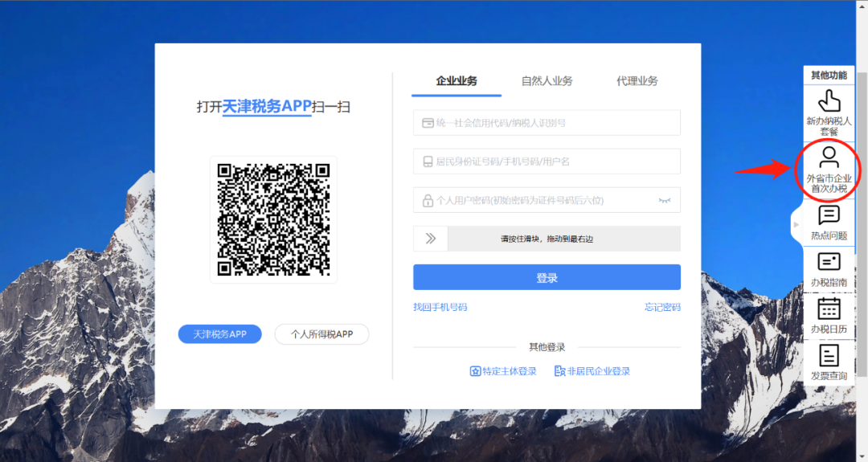This screenshot has width=868, height=462.
Task: Switch to 自然人业务 tab
Action: (547, 81)
